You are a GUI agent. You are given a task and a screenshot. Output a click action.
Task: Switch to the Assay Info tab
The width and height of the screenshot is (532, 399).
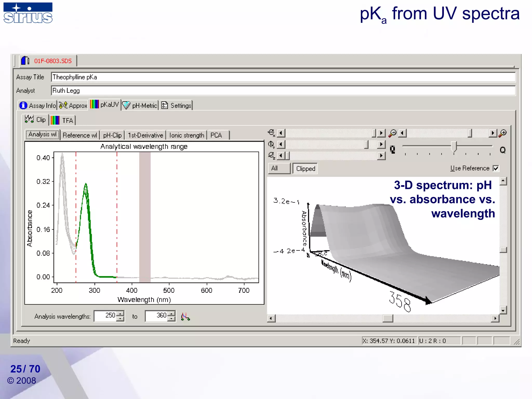pyautogui.click(x=38, y=105)
